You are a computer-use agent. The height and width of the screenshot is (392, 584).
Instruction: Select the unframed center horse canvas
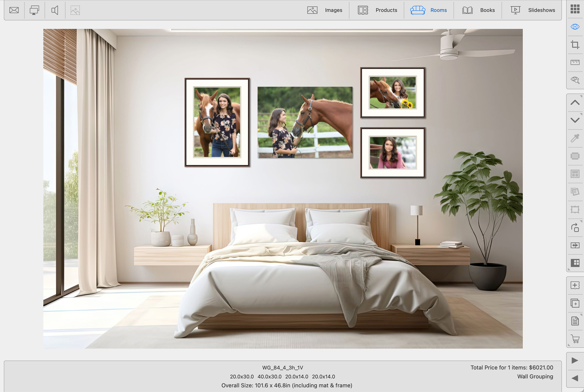[x=305, y=122]
